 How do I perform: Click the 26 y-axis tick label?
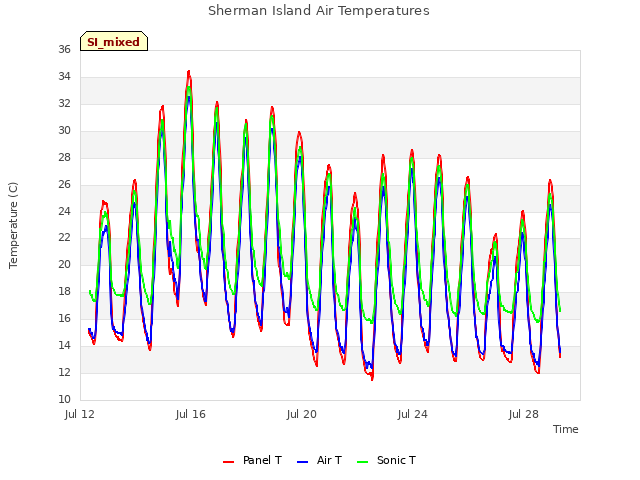[64, 184]
